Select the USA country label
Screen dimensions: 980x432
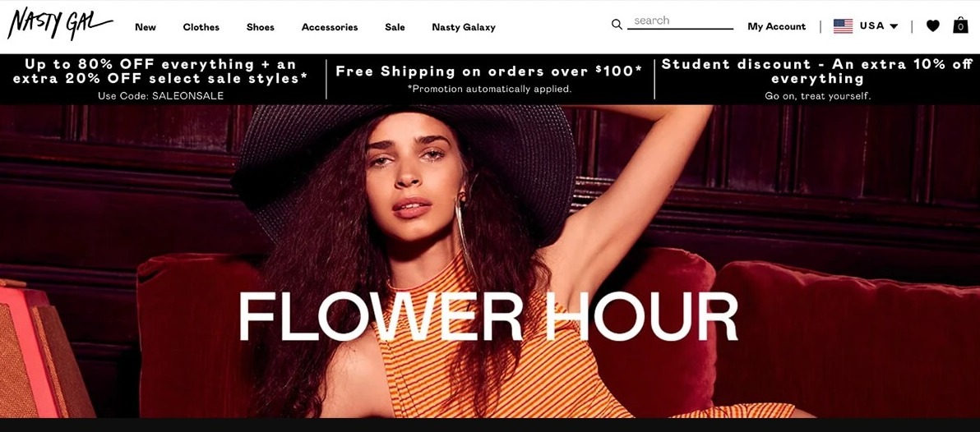point(871,25)
